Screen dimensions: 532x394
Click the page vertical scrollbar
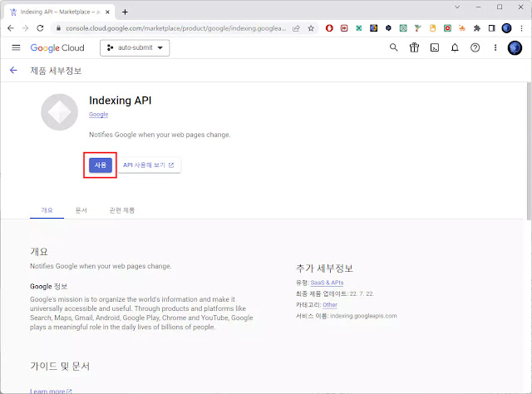coord(529,151)
